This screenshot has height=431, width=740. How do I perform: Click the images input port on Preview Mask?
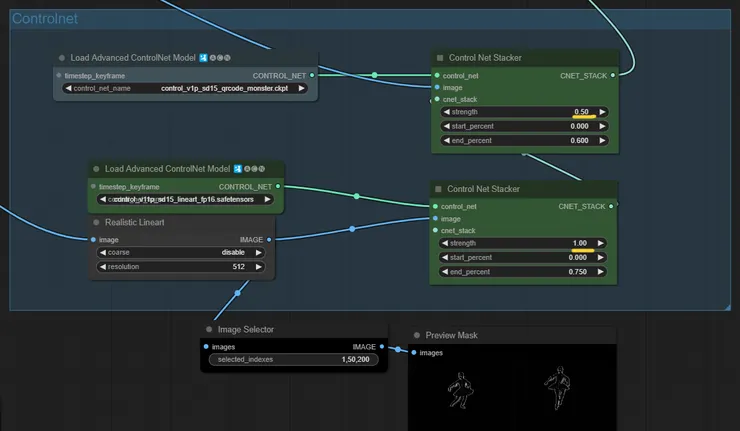(414, 352)
